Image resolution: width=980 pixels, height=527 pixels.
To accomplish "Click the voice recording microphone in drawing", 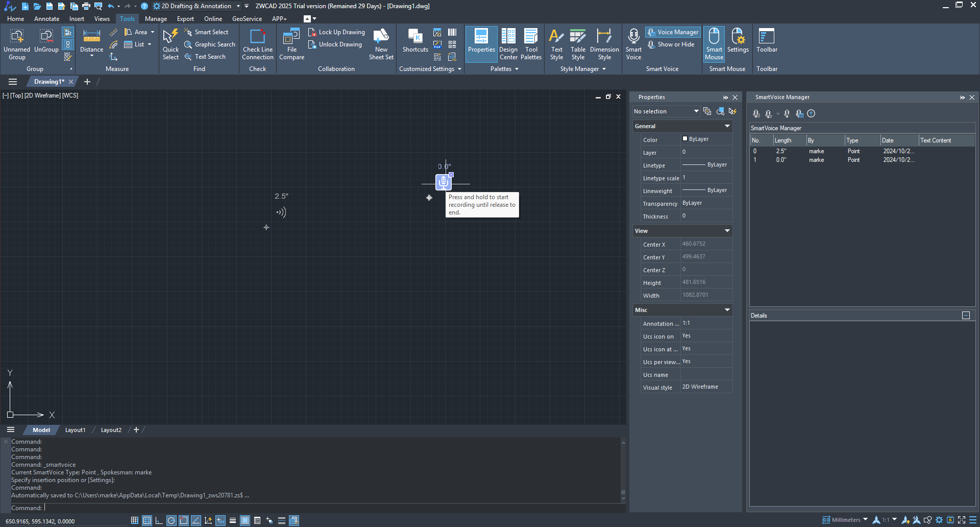I will tap(443, 182).
